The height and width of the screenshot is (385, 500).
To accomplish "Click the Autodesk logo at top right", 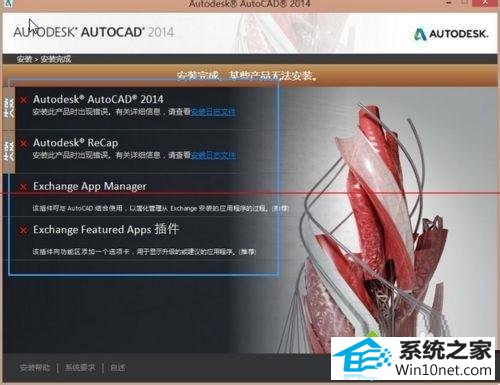I will point(451,34).
